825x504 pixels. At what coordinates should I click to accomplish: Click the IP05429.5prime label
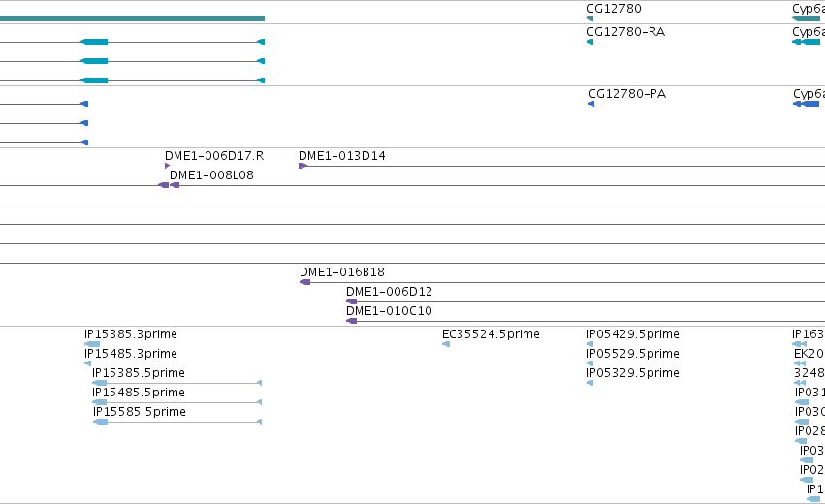633,334
